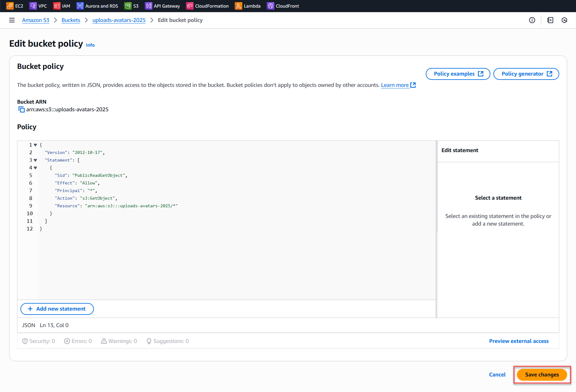Open the VPC service shortcut
This screenshot has width=576, height=392.
(38, 6)
